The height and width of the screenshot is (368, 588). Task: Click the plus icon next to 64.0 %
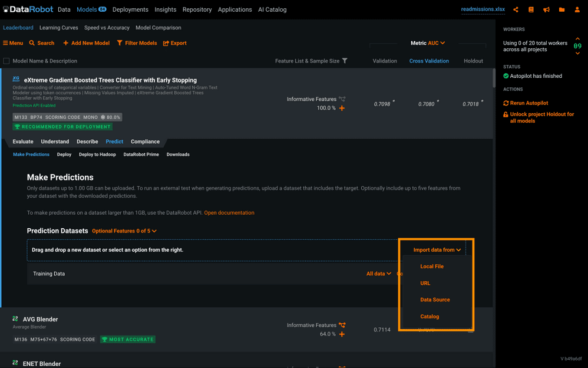click(342, 334)
